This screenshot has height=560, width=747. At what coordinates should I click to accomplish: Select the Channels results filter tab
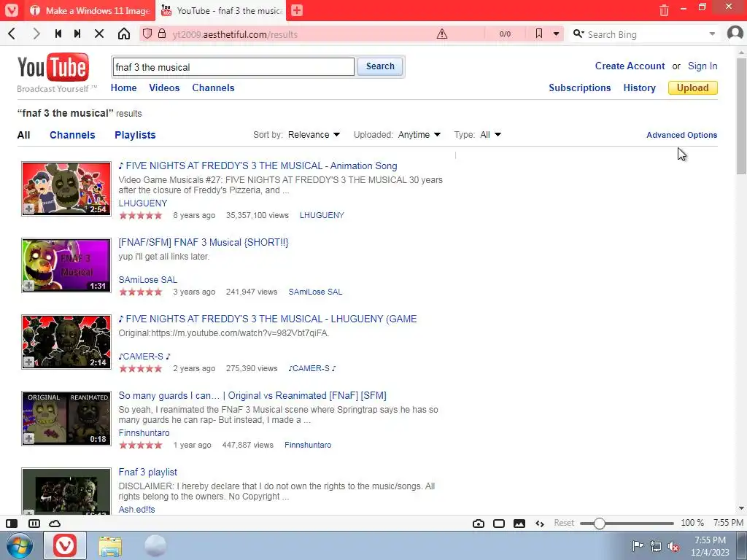72,135
